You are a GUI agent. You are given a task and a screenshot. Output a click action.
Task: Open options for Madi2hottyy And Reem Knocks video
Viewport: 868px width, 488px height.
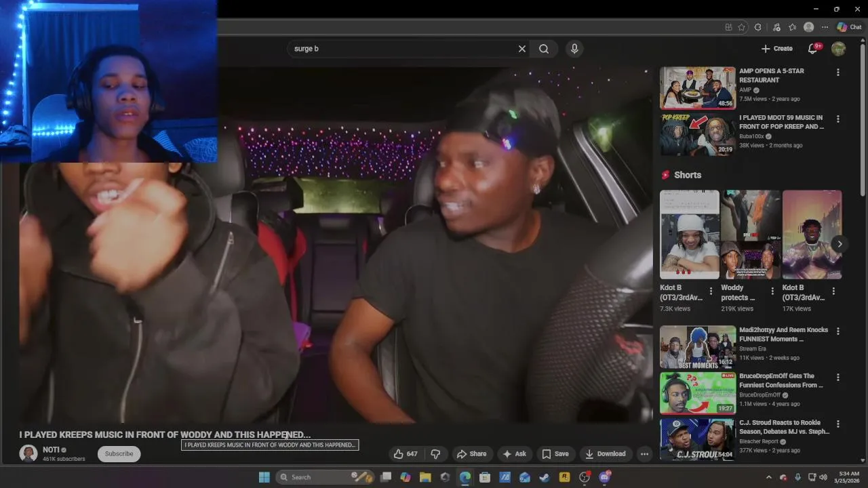838,331
